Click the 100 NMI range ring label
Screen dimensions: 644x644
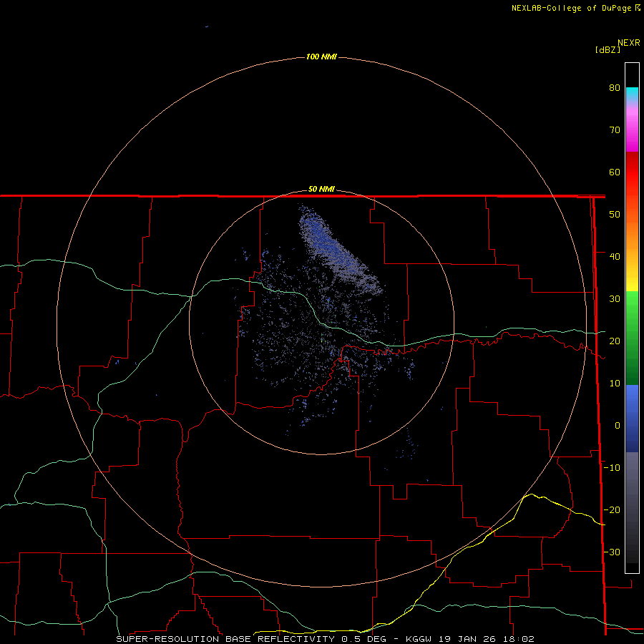tap(321, 57)
